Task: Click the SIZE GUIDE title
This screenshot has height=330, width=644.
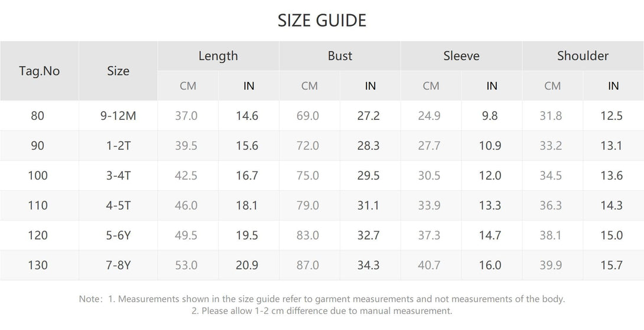Action: click(x=322, y=21)
